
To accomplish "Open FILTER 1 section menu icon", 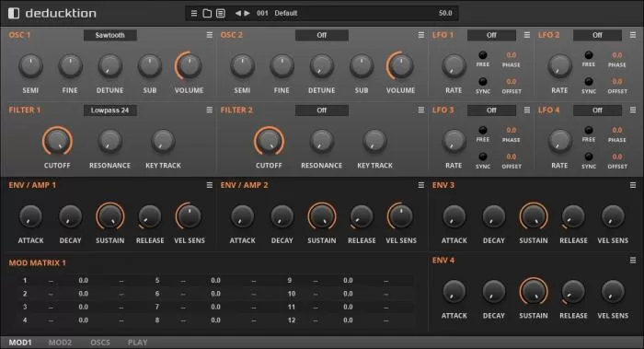I will pyautogui.click(x=210, y=111).
